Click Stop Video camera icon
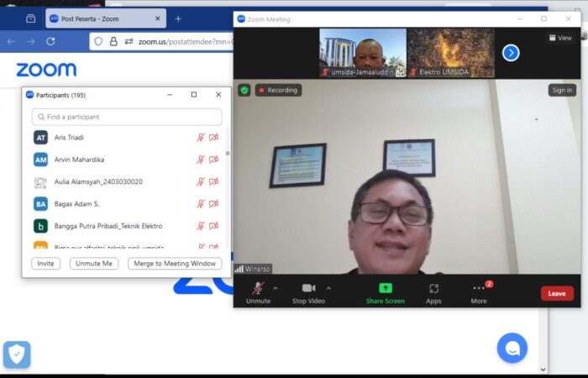Image resolution: width=588 pixels, height=378 pixels. click(x=308, y=288)
